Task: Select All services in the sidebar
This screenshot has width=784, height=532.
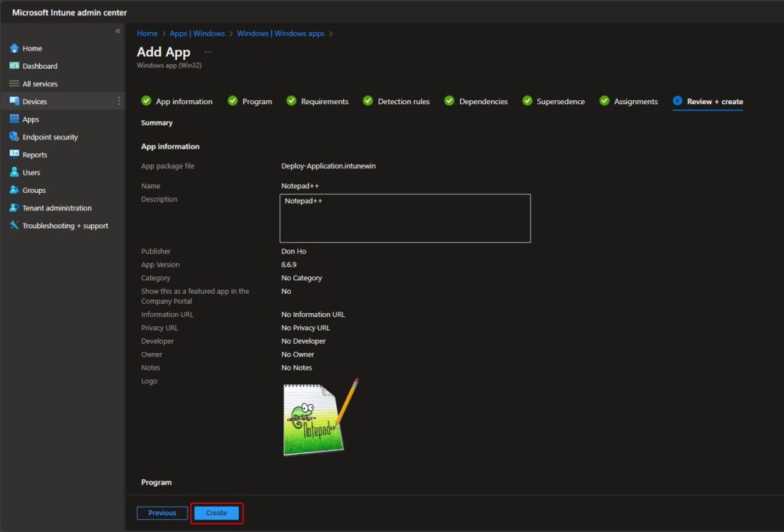Action: pyautogui.click(x=40, y=84)
